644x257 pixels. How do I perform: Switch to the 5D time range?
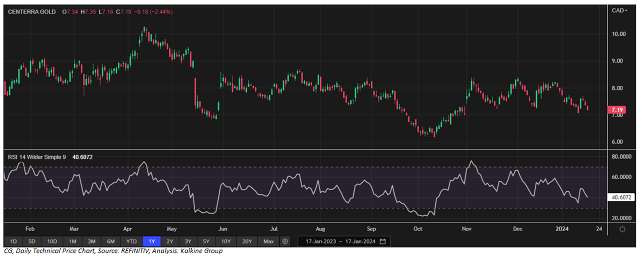[32, 242]
